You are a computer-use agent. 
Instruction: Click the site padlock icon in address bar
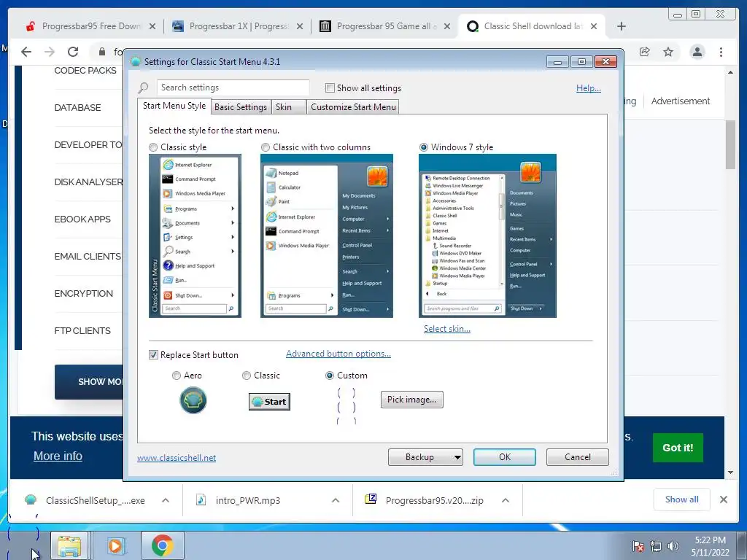[x=101, y=52]
